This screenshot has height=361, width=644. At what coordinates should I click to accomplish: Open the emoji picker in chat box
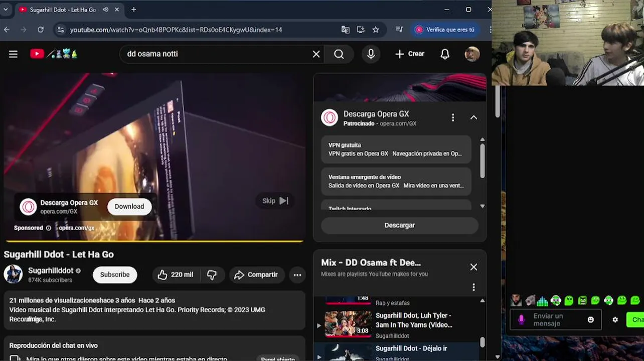[x=591, y=320]
